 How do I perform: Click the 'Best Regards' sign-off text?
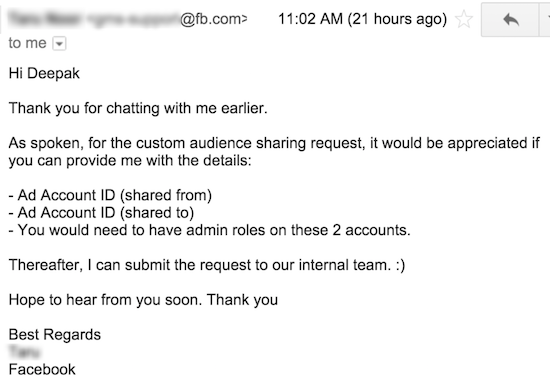tap(55, 335)
